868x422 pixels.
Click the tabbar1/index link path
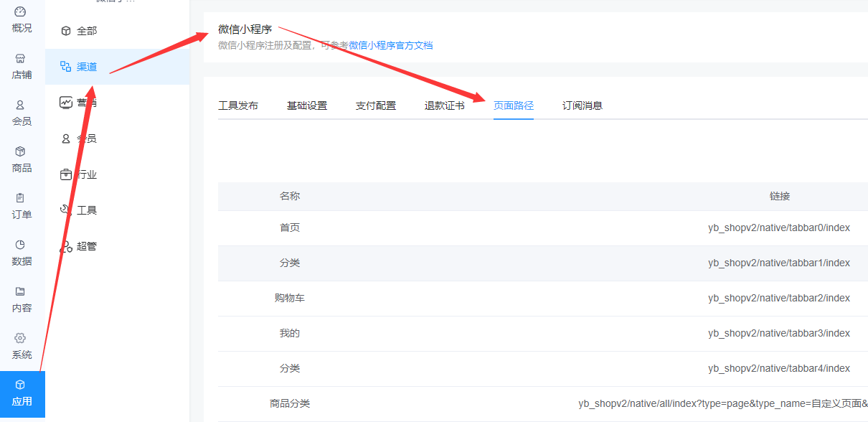click(779, 263)
